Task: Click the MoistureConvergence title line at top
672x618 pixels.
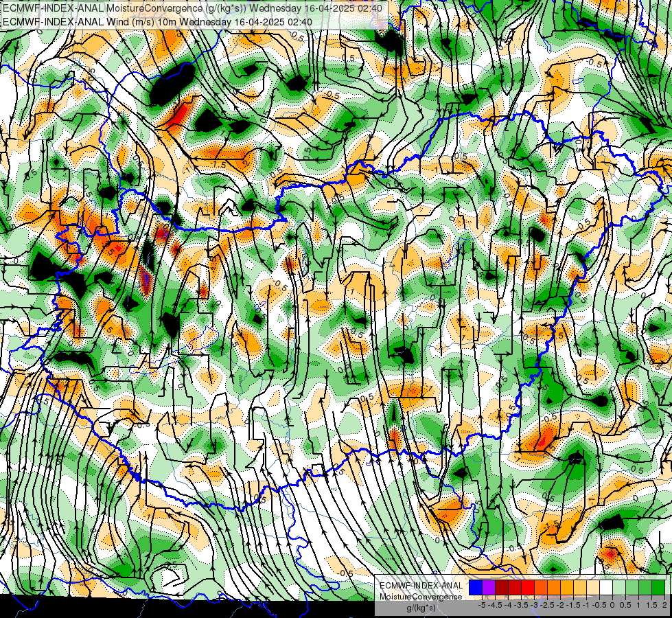Action: tap(192, 8)
